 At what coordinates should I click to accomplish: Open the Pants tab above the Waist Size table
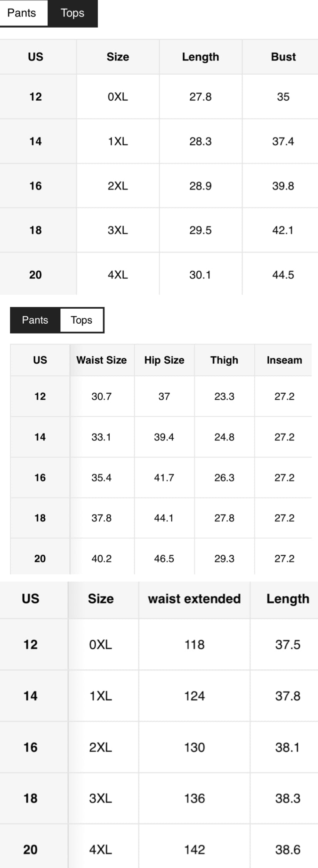pyautogui.click(x=35, y=320)
